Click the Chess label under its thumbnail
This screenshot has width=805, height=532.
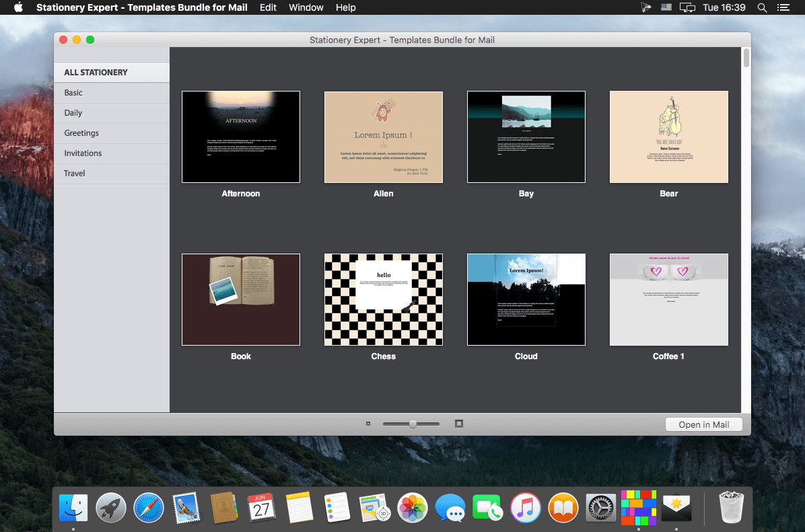coord(384,356)
